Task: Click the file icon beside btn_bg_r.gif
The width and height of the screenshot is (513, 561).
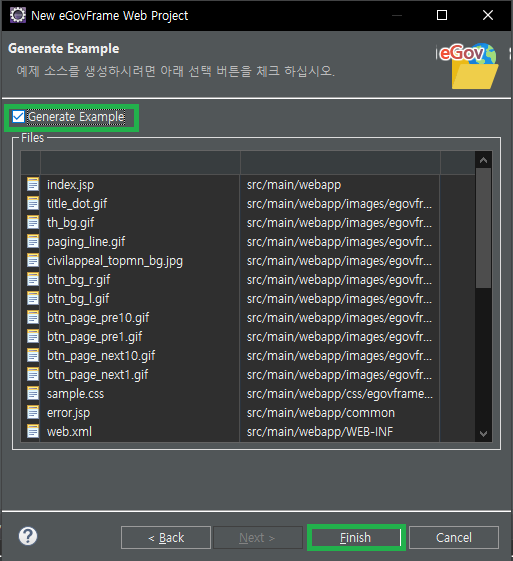Action: 33,279
